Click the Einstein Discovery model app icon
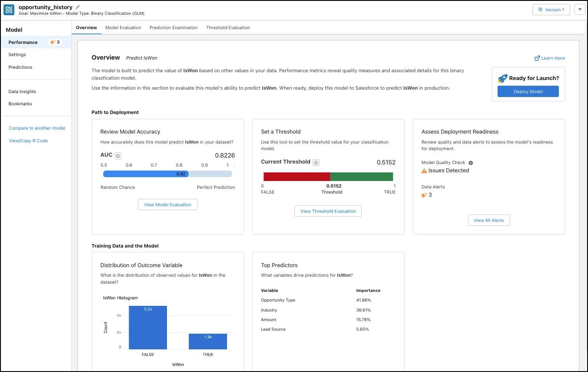The height and width of the screenshot is (372, 588). pyautogui.click(x=9, y=10)
